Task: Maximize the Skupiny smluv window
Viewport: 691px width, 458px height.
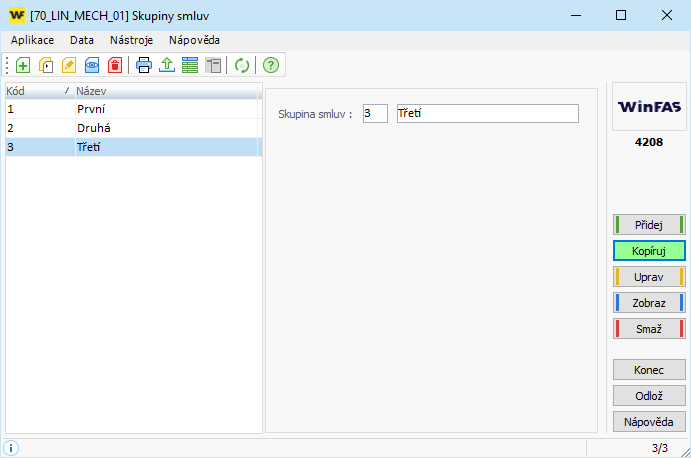Action: (x=621, y=15)
